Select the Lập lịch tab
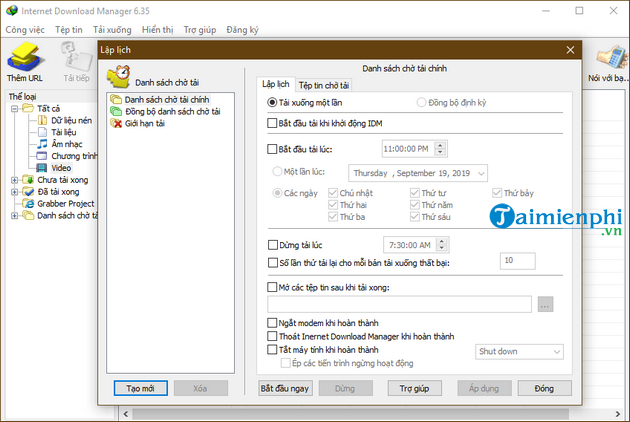Viewport: 630px width, 422px height. pos(276,84)
